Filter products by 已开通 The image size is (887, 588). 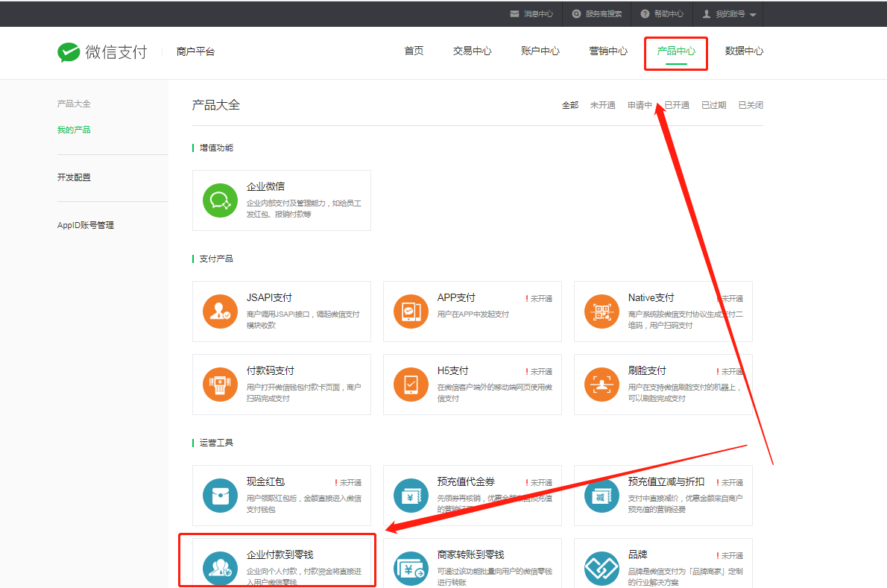677,105
